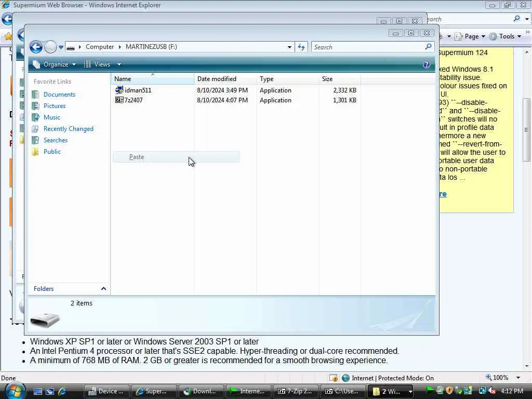
Task: Click the Public folder icon
Action: 35,152
